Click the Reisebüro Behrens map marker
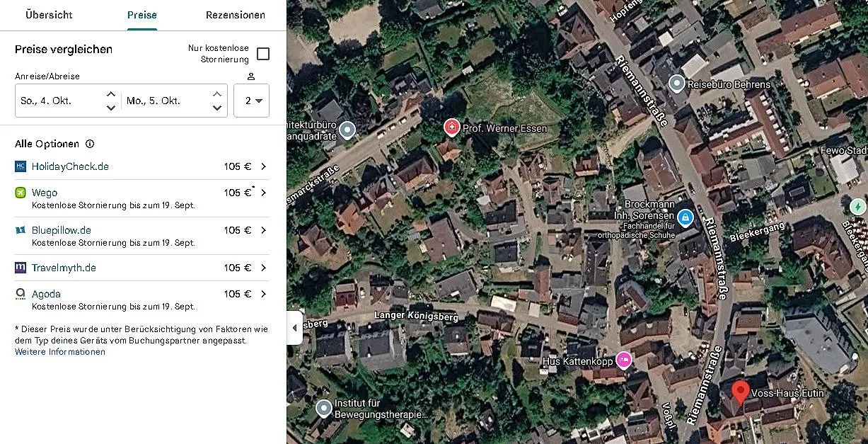Viewport: 868px width, 444px height. pos(677,84)
